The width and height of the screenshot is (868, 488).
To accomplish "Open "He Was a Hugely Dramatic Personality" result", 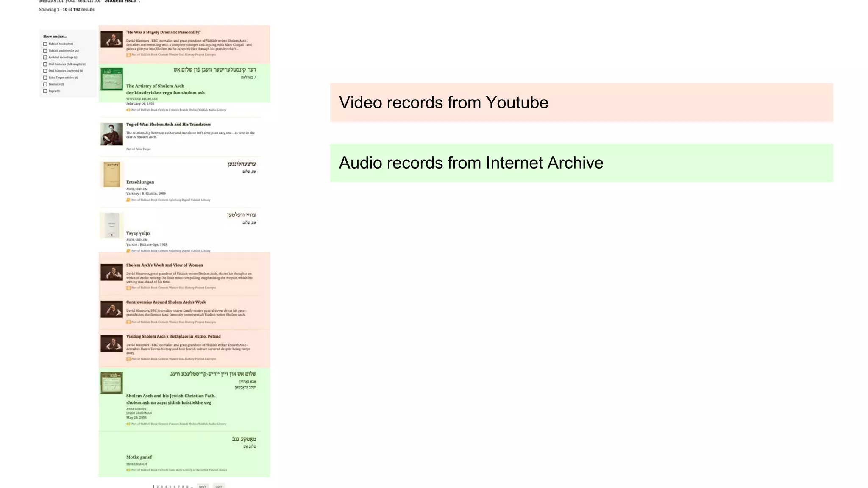I will click(163, 32).
